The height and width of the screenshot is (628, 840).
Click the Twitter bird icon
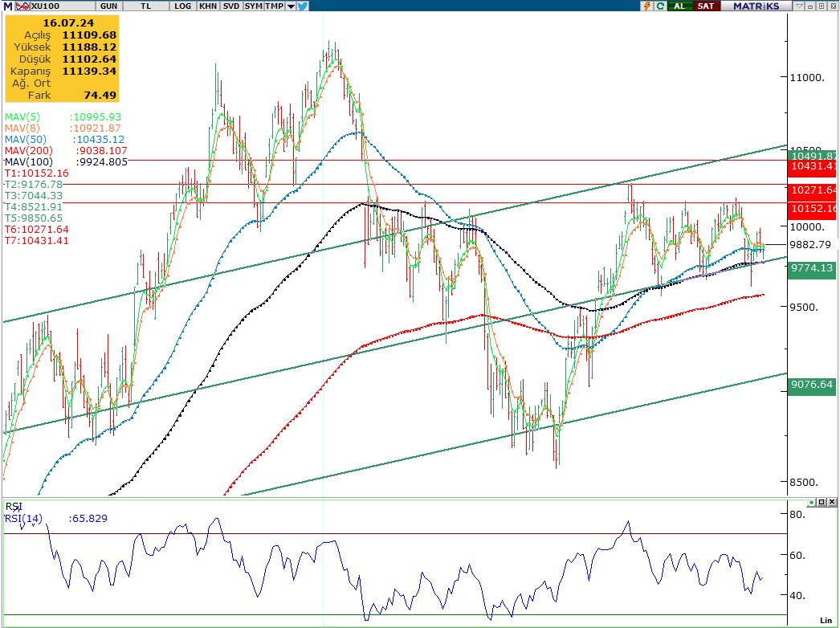pos(303,6)
